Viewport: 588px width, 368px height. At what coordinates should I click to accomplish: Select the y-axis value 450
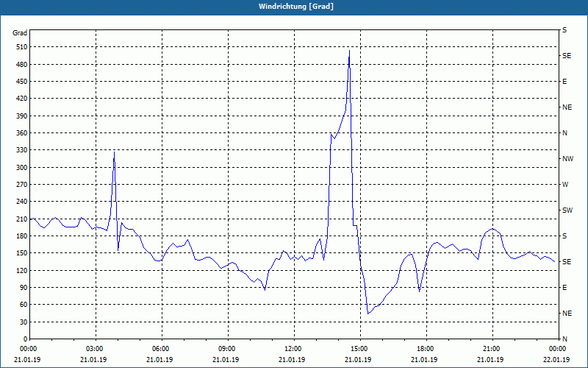coord(22,82)
